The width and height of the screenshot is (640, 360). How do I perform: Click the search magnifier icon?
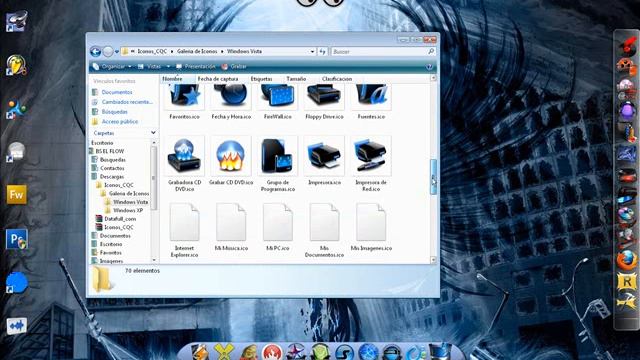click(431, 51)
